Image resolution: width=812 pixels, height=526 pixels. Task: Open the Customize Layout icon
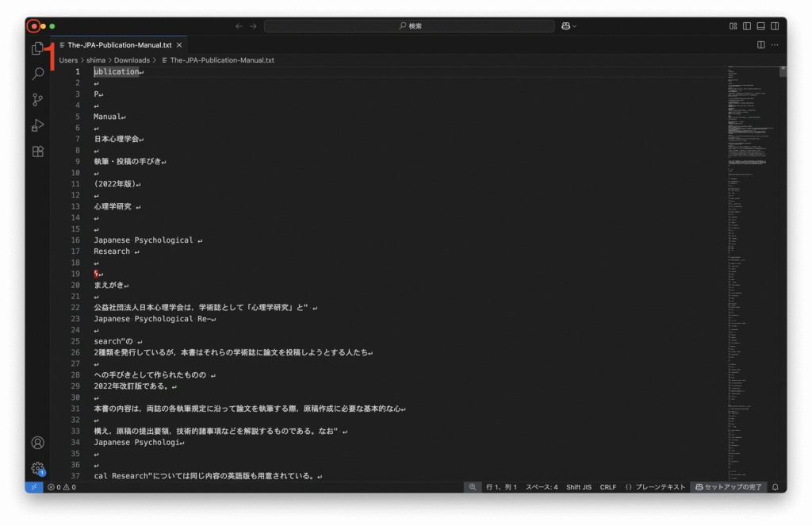(x=733, y=26)
